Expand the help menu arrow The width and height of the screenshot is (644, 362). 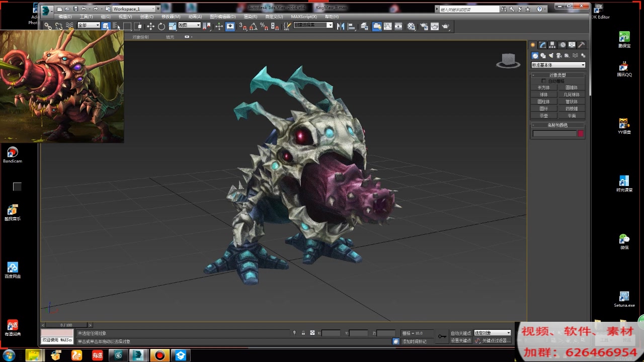click(545, 9)
